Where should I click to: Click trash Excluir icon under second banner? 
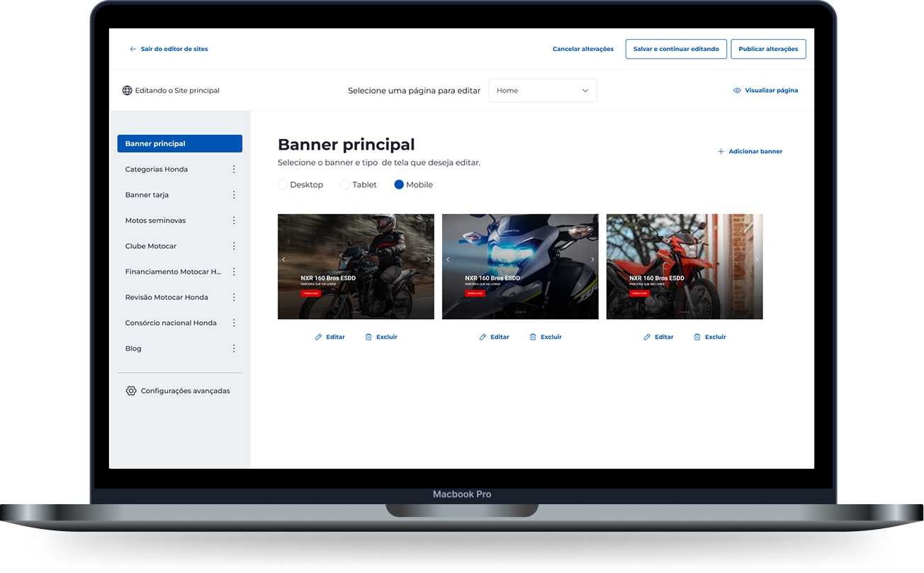(x=533, y=337)
